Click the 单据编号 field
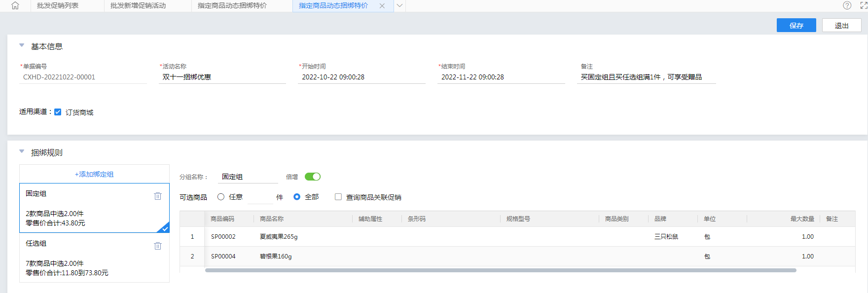868x293 pixels. (x=83, y=77)
